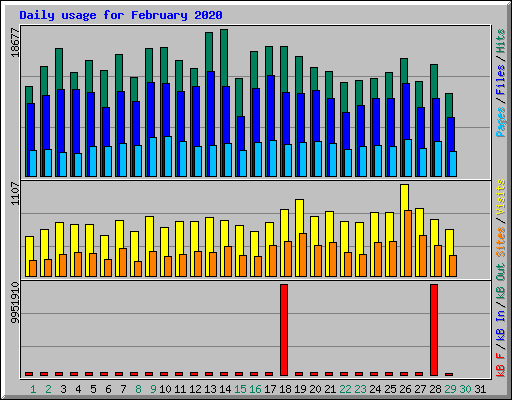Select the tall red kB bar for day 28

[x=434, y=330]
